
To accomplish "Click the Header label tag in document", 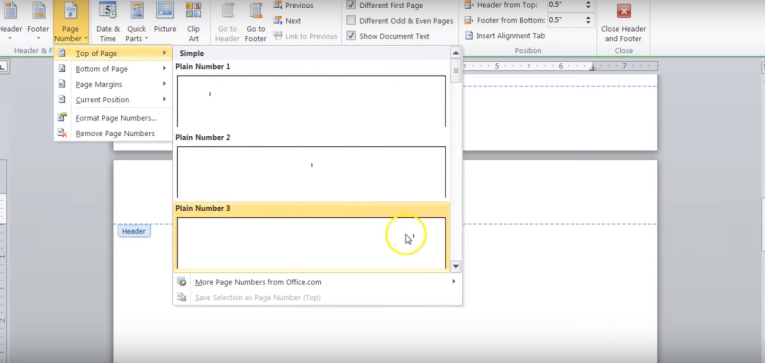I will [x=134, y=231].
